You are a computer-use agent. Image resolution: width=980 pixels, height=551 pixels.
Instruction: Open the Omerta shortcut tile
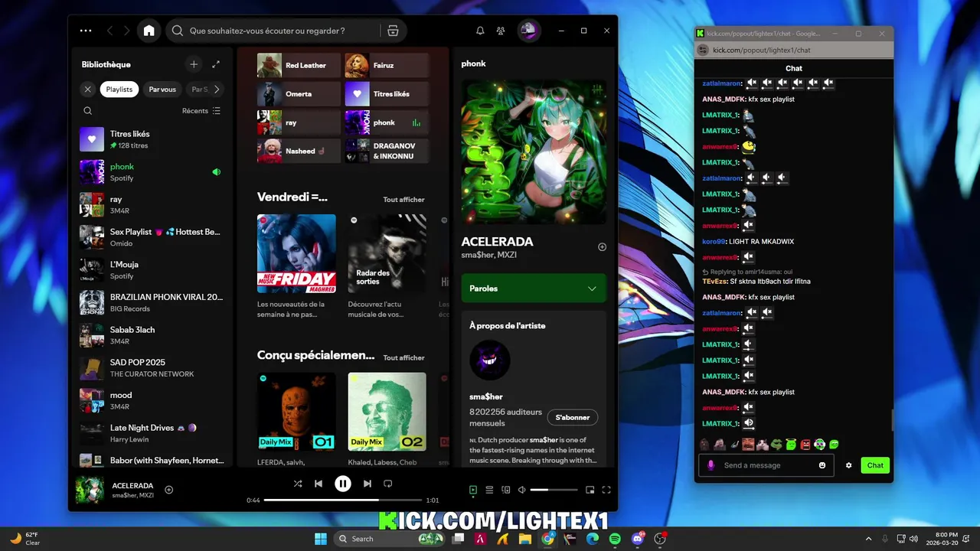pyautogui.click(x=299, y=94)
